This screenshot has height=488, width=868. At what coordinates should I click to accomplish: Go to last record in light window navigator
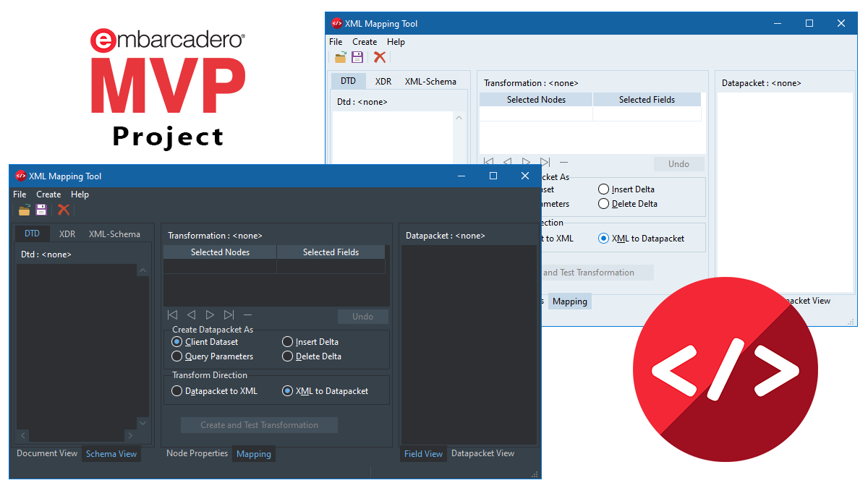point(545,163)
